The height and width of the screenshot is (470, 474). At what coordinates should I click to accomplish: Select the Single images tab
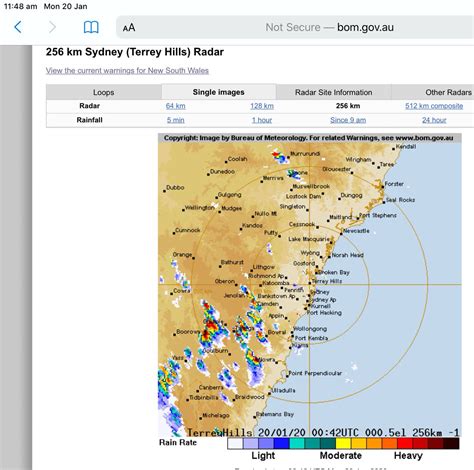coord(219,92)
